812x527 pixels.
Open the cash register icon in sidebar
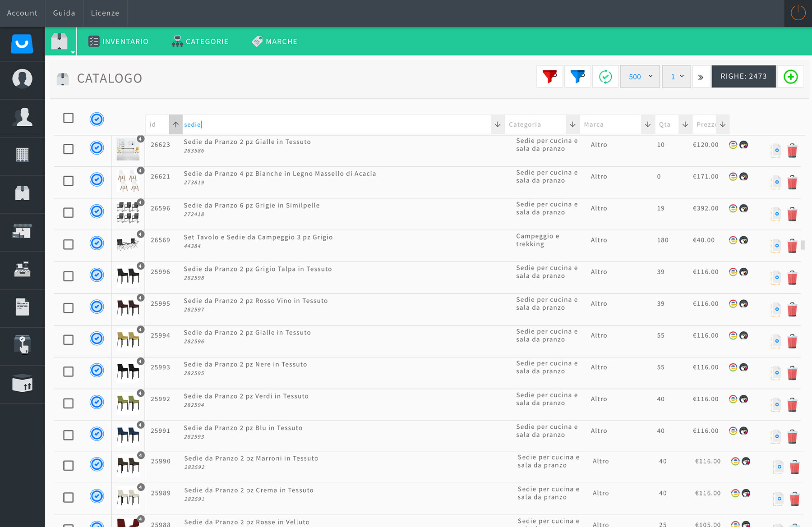click(x=22, y=269)
